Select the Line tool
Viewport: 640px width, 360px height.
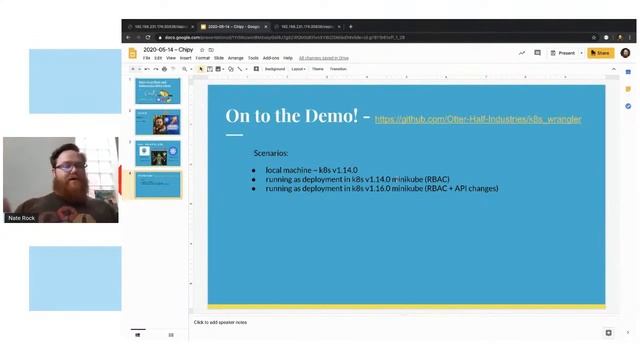240,69
